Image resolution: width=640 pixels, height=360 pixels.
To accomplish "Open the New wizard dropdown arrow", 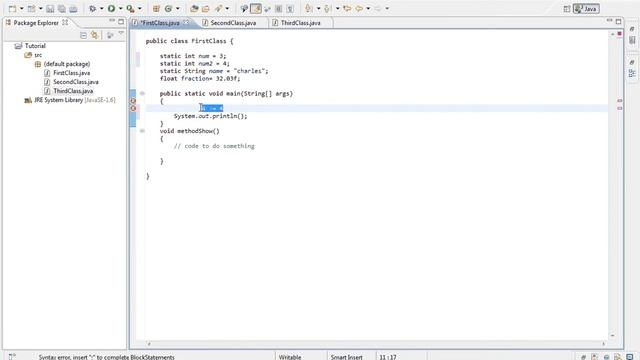I will pyautogui.click(x=21, y=9).
